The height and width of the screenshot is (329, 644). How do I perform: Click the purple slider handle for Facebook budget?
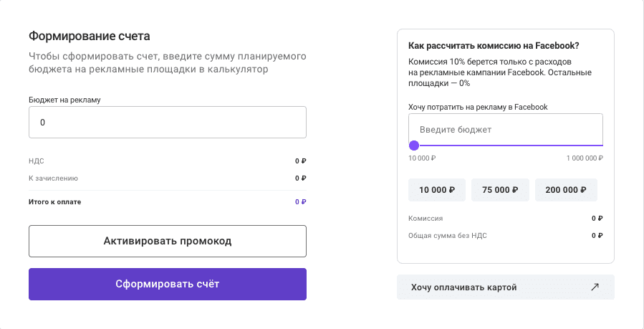coord(414,146)
